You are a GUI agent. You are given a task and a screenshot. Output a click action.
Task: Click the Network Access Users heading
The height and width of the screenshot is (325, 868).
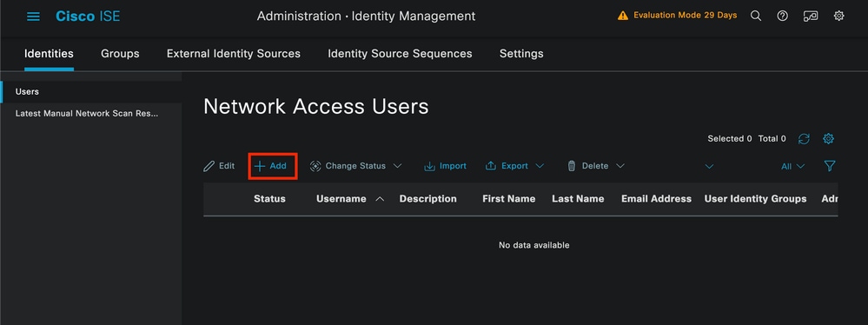click(x=316, y=106)
